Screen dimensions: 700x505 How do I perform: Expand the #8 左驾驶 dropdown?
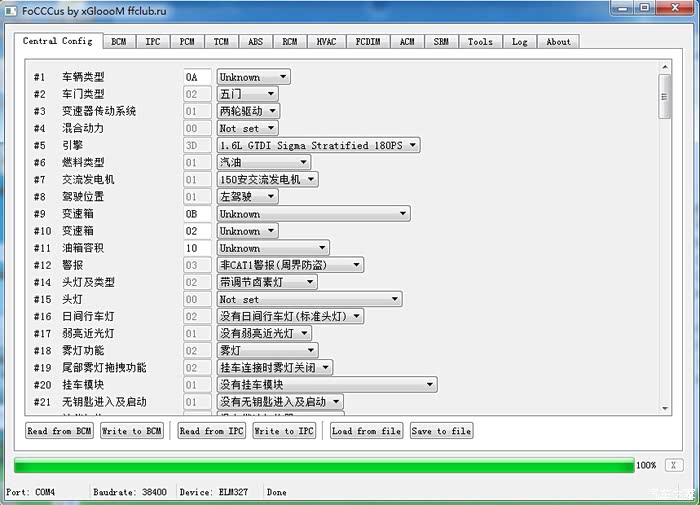point(247,196)
